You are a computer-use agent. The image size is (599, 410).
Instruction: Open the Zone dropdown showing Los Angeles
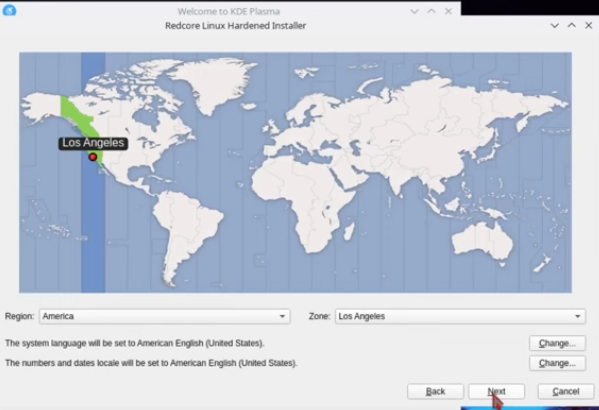point(460,316)
